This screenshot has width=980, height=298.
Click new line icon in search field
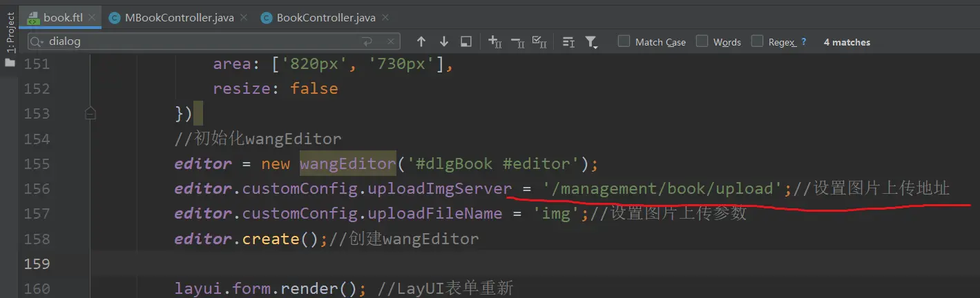pyautogui.click(x=367, y=42)
